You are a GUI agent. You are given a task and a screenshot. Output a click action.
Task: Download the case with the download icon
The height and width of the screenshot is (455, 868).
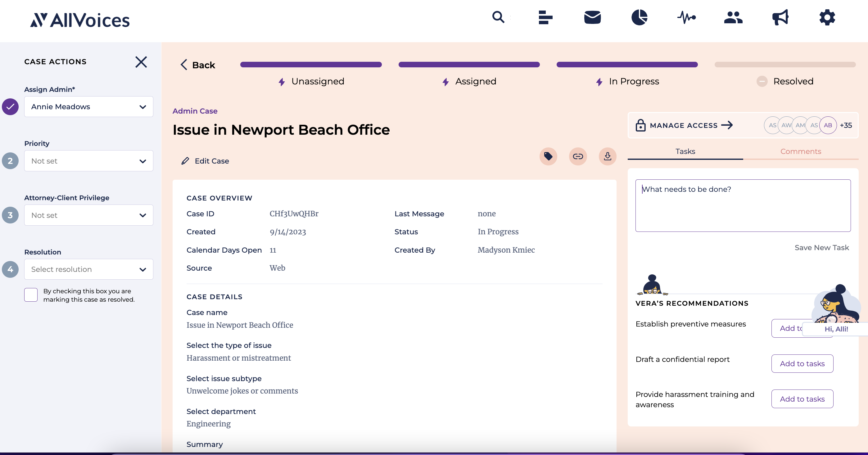pos(608,156)
